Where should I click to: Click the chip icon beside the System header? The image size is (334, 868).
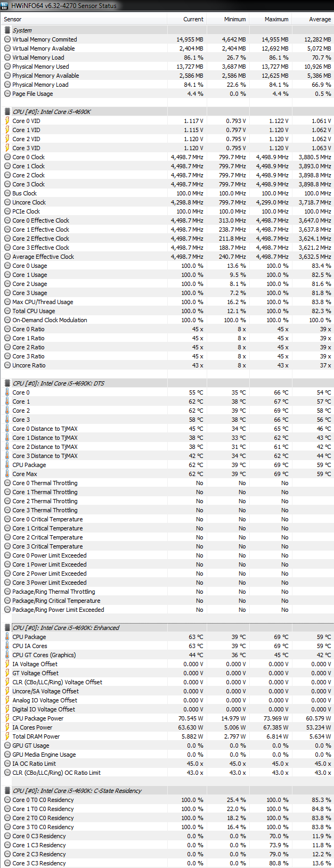[x=7, y=30]
